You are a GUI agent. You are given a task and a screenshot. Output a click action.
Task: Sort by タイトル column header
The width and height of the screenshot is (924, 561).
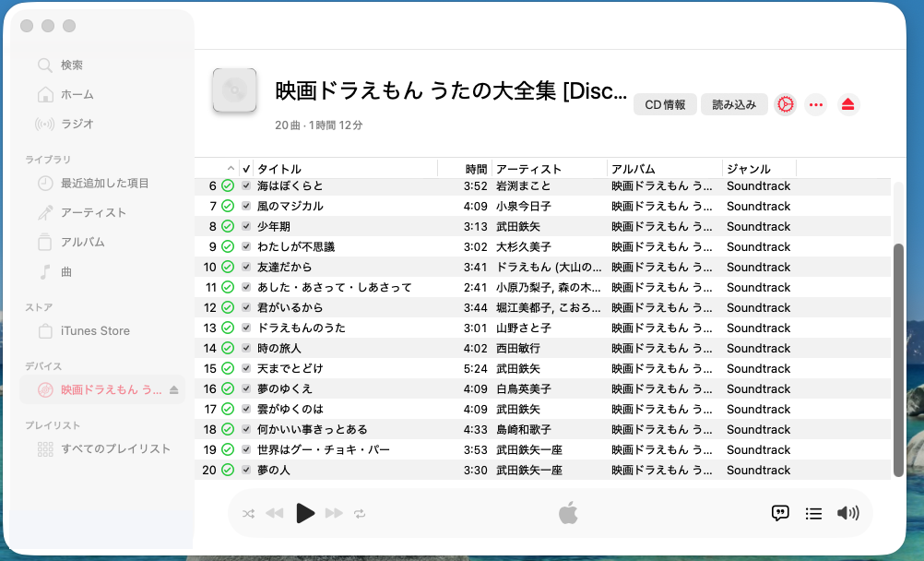(279, 169)
